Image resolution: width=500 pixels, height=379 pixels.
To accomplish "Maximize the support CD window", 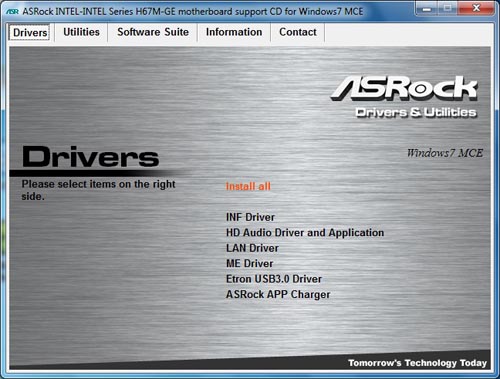I will pos(447,9).
